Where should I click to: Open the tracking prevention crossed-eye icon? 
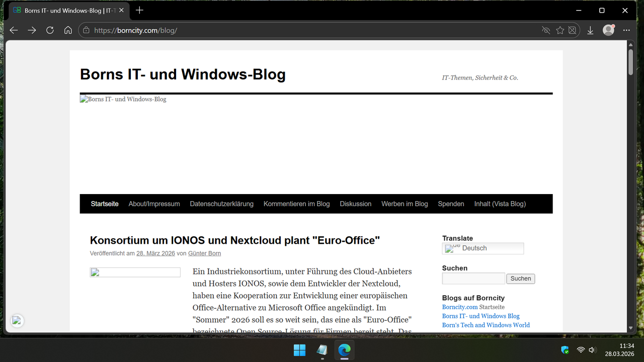[546, 30]
